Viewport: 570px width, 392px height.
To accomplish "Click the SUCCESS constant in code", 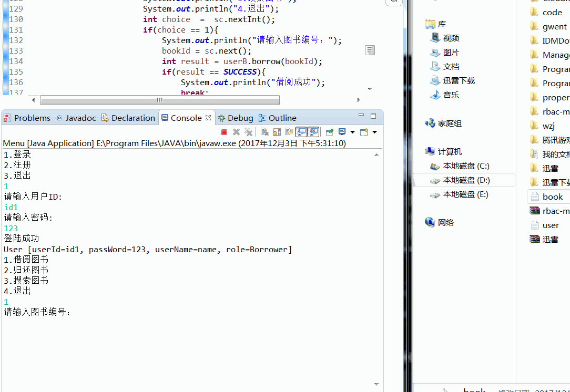I will point(240,72).
